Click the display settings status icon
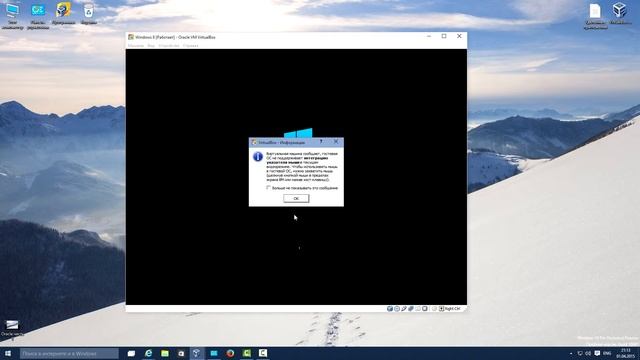 [424, 309]
